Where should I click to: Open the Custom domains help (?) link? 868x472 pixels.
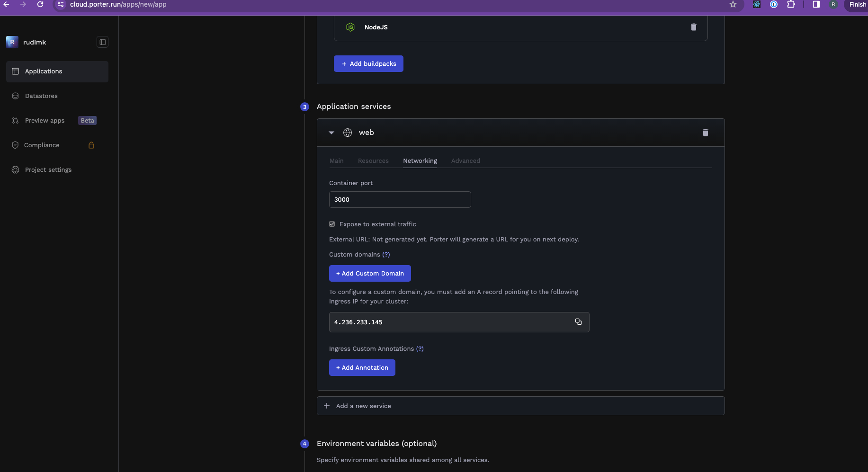pyautogui.click(x=386, y=255)
